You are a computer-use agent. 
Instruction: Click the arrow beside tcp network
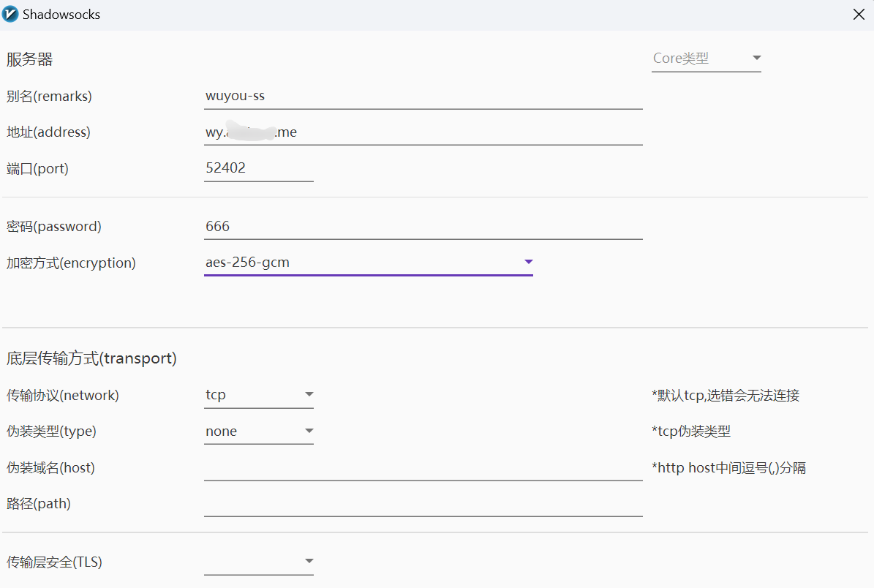pyautogui.click(x=309, y=395)
